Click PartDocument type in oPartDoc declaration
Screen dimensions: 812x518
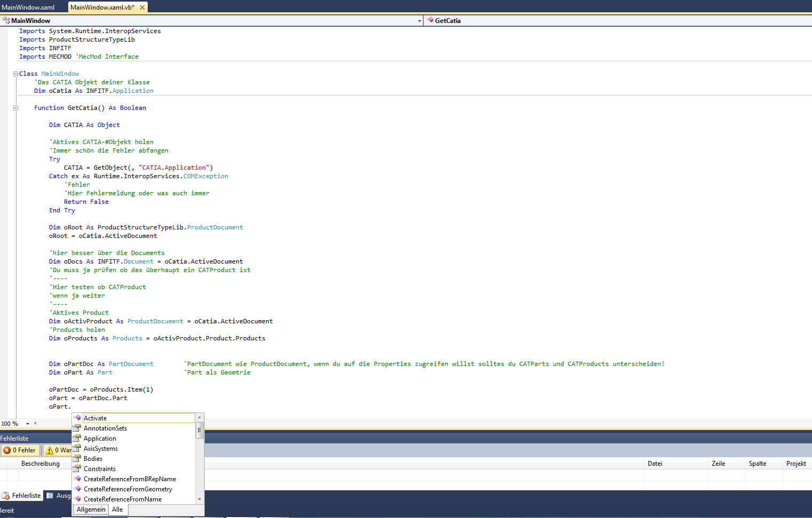(131, 364)
